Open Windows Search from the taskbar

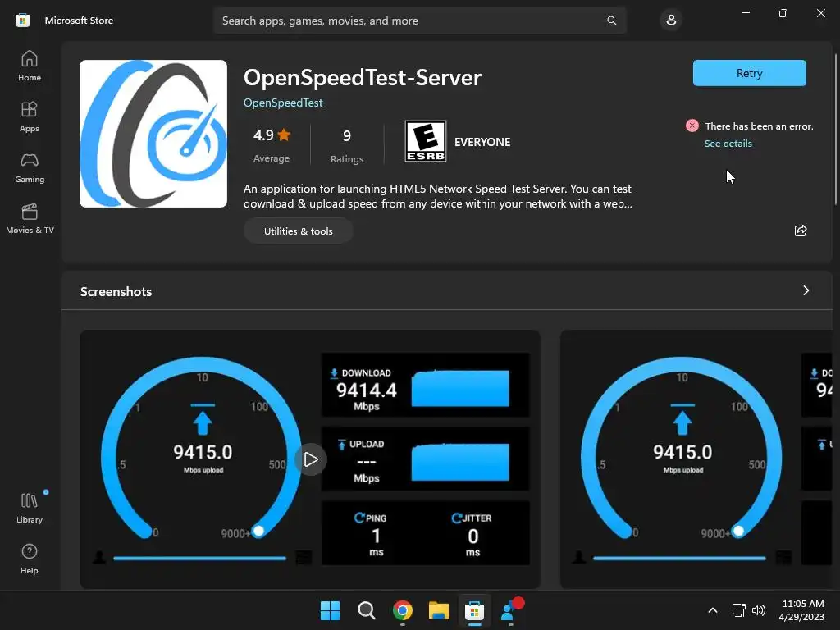coord(367,610)
